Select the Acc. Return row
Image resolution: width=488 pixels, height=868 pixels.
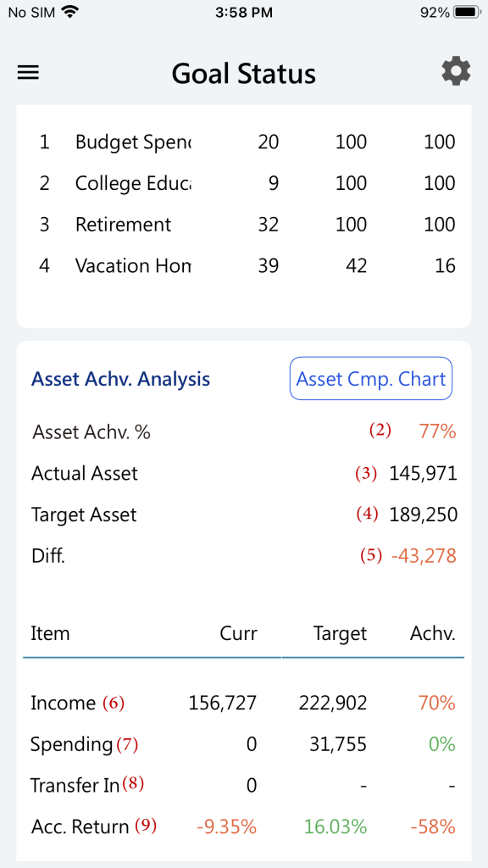(244, 827)
